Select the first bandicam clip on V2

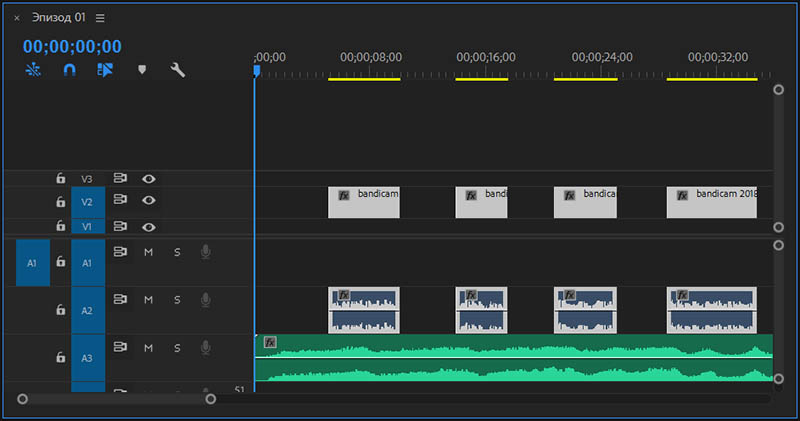coord(364,202)
